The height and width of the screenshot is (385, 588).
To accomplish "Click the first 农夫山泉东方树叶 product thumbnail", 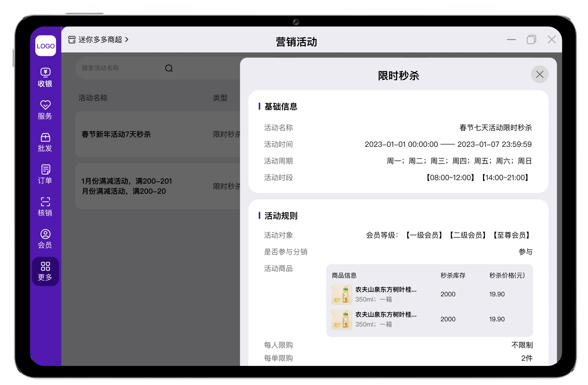I will (342, 294).
